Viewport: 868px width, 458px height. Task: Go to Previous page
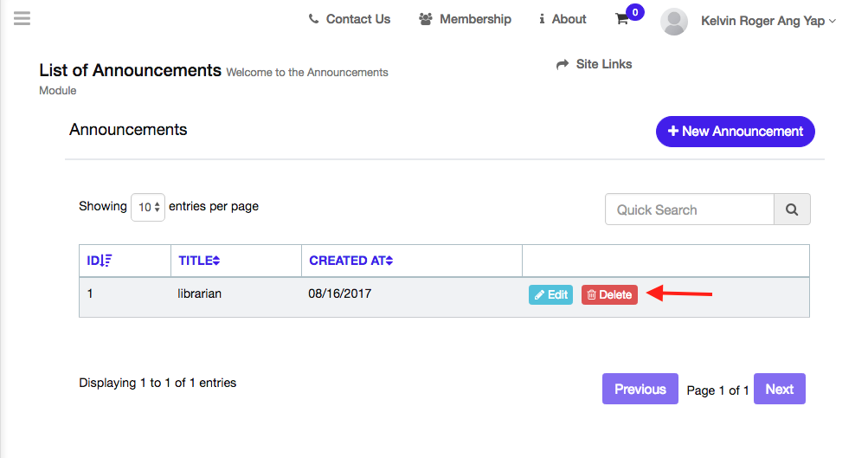tap(640, 389)
